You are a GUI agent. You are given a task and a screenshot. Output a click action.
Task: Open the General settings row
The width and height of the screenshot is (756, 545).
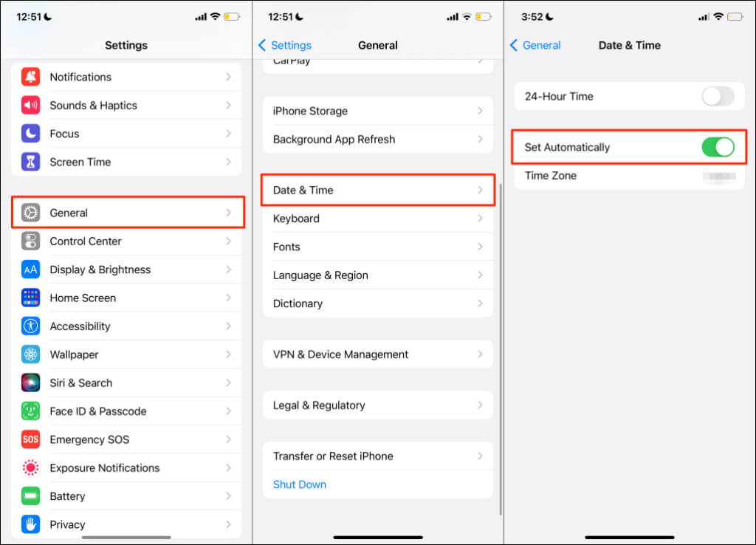pyautogui.click(x=128, y=212)
